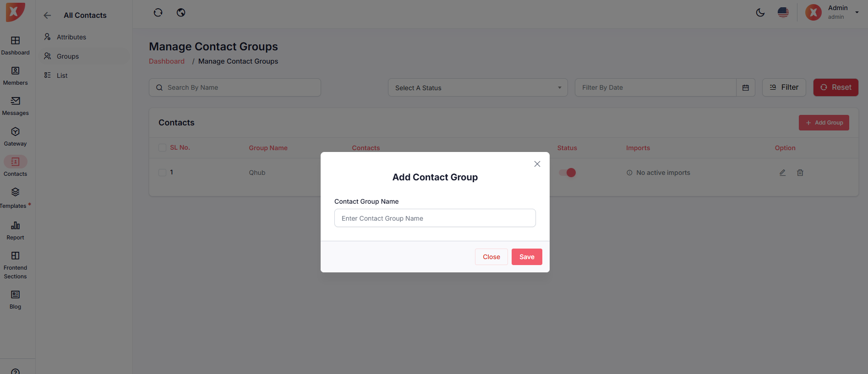868x374 pixels.
Task: Go back using the arrow beside All Contacts
Action: pos(47,16)
